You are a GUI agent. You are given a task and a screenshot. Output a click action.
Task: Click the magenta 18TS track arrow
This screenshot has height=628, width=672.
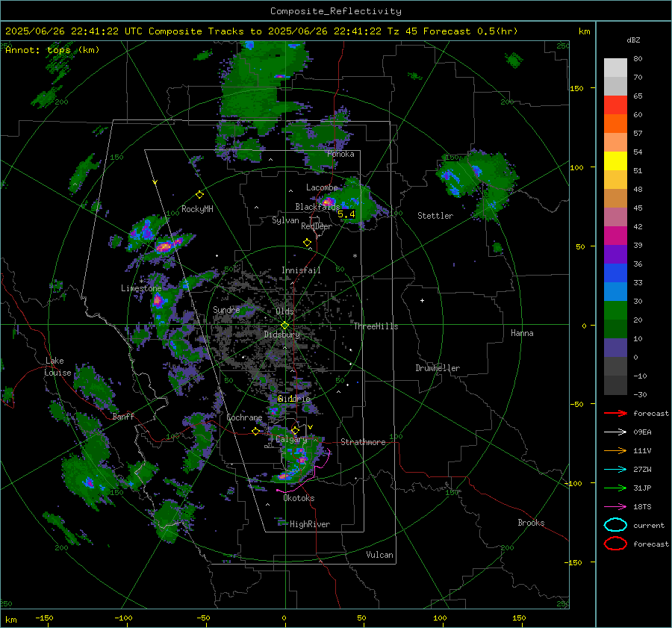[x=615, y=507]
